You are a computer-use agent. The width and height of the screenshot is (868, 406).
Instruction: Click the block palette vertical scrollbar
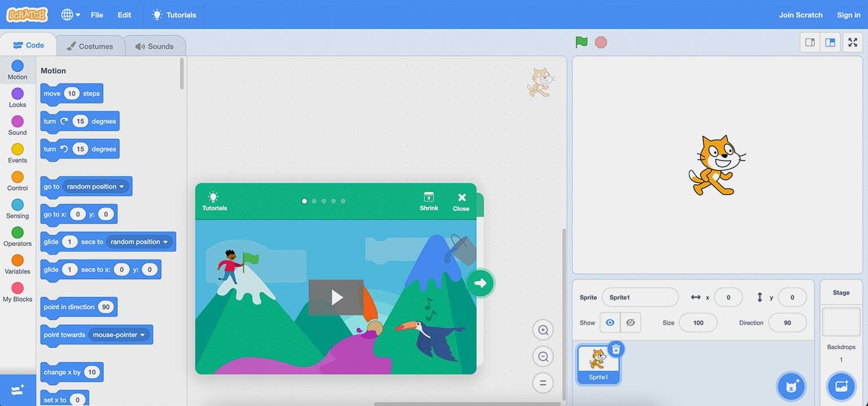pyautogui.click(x=181, y=73)
